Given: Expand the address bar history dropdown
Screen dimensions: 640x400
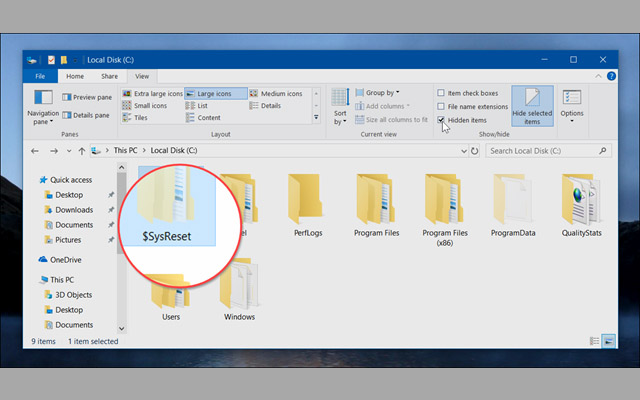Looking at the screenshot, I should (x=463, y=151).
